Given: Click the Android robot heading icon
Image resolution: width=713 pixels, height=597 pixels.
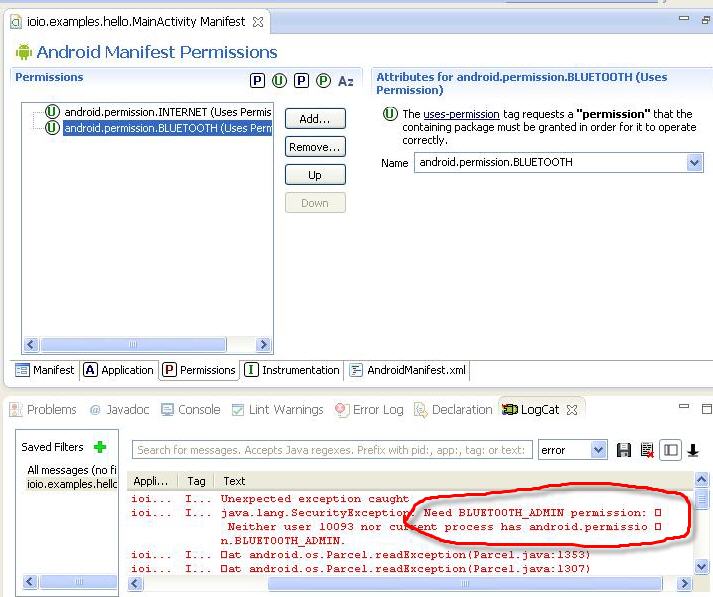Looking at the screenshot, I should click(24, 52).
